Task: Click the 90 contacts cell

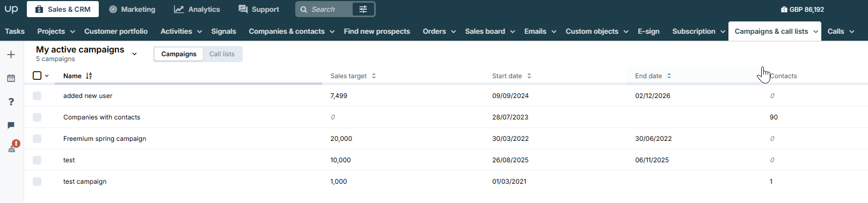Action: click(774, 117)
